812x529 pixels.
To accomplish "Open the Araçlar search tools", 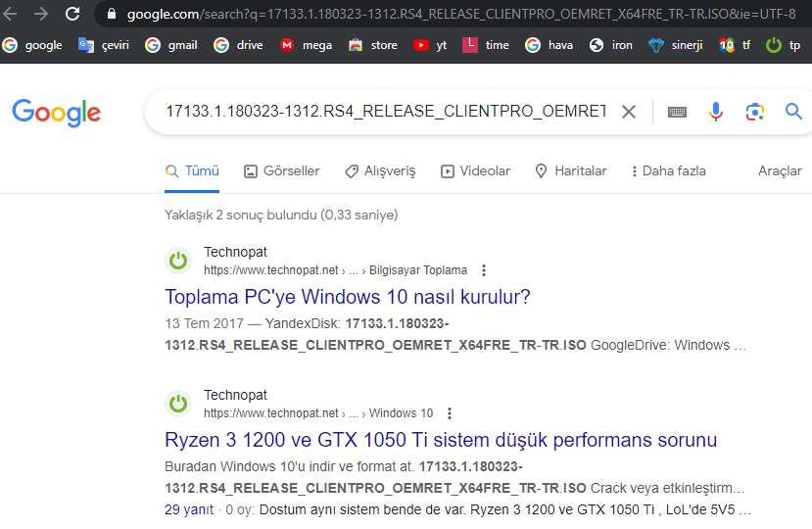I will point(780,171).
